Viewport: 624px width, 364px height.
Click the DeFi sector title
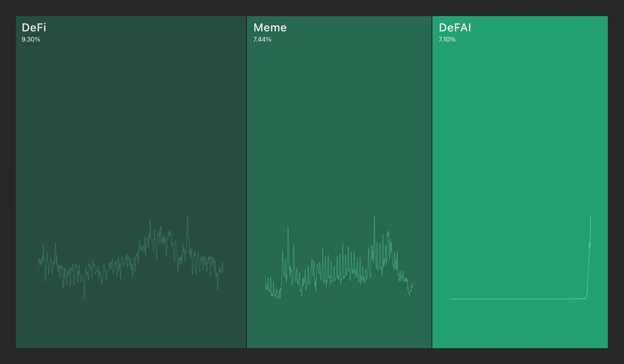point(34,28)
